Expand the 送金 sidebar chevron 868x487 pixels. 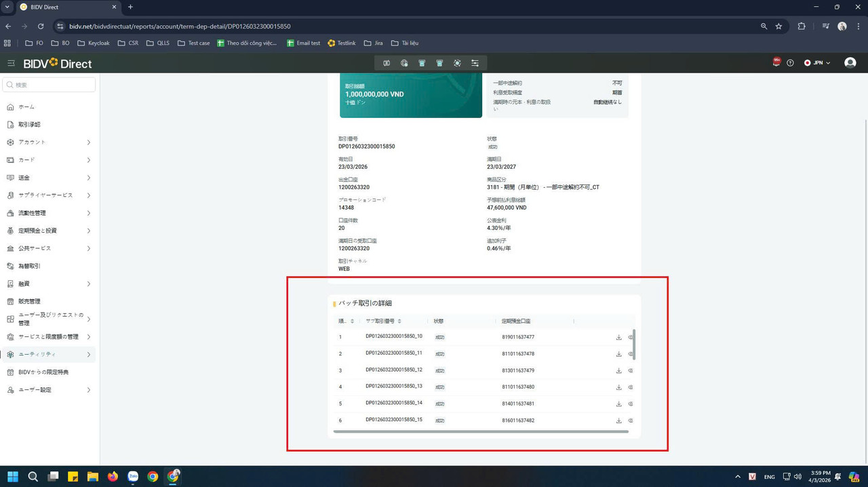click(89, 178)
